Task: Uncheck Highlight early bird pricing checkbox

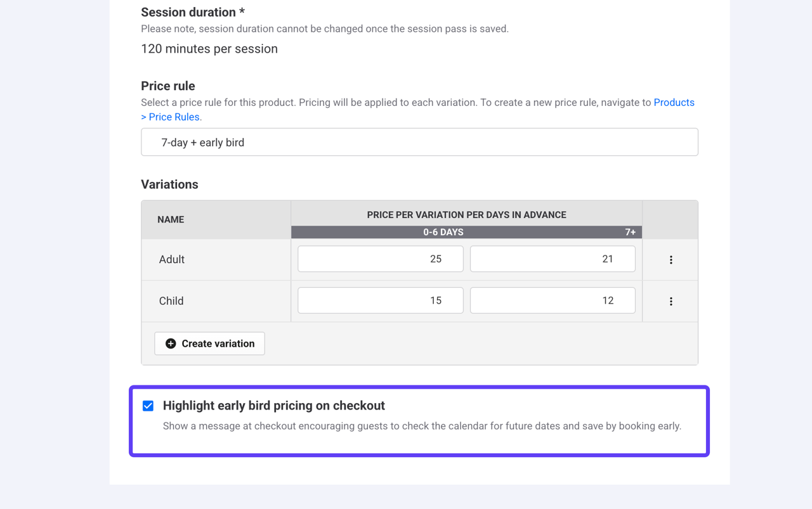Action: click(x=148, y=406)
